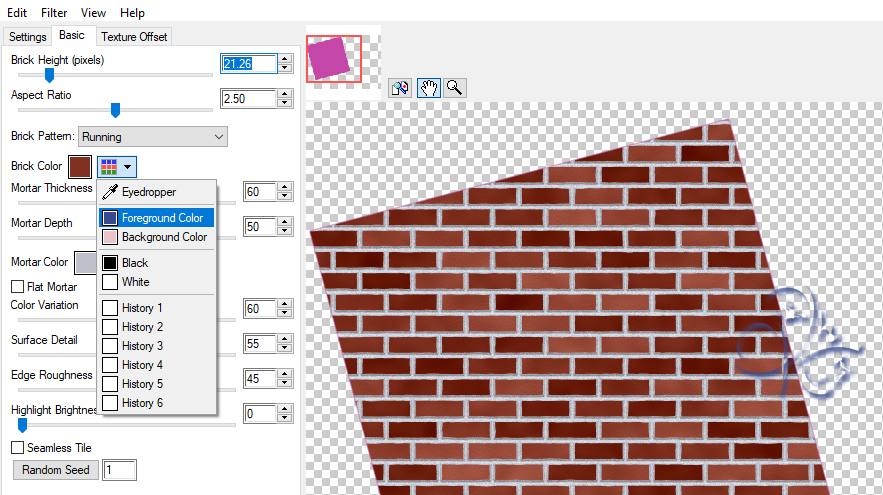The image size is (883, 495).
Task: Open the Filter menu
Action: coord(54,12)
